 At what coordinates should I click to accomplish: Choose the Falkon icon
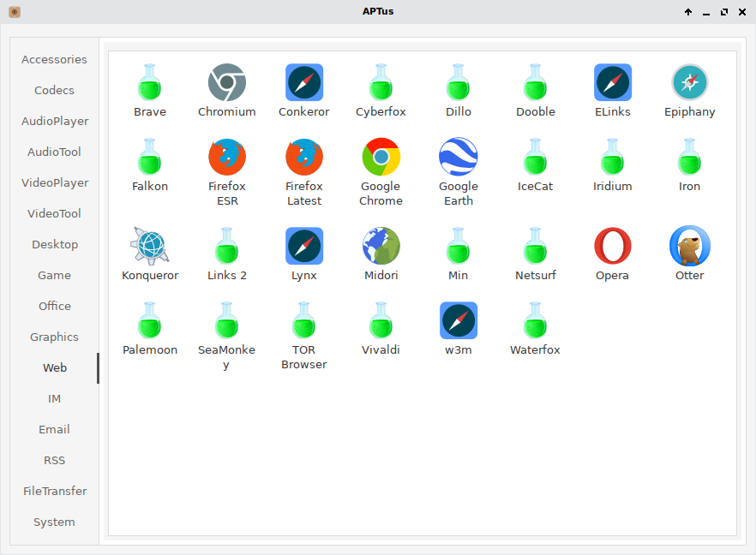[150, 157]
